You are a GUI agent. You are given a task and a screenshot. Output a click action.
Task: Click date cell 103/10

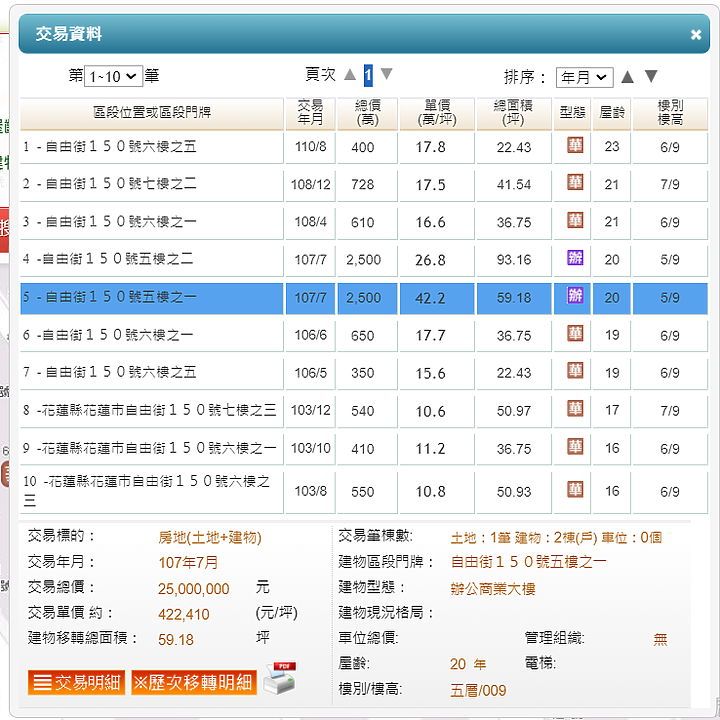[310, 449]
